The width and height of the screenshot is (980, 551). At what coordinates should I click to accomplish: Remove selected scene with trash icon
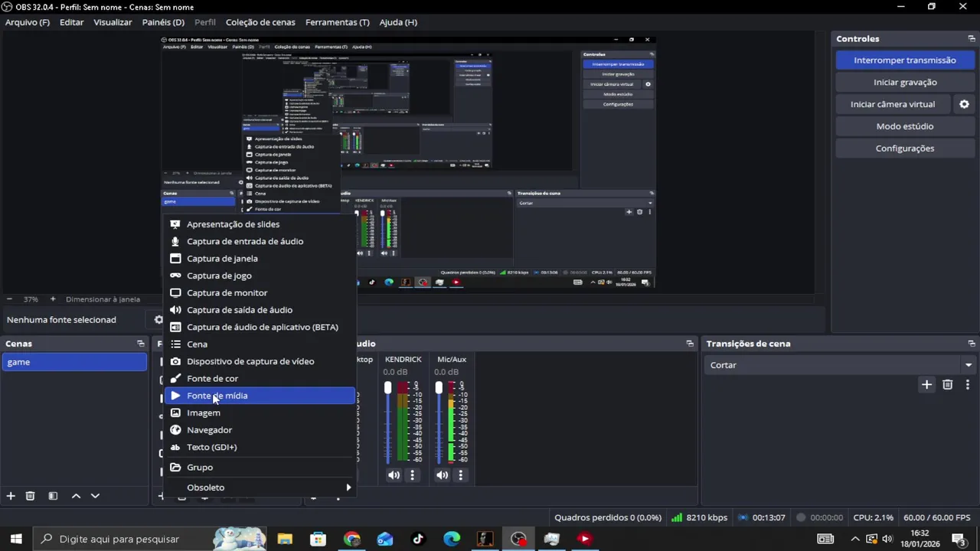coord(31,496)
